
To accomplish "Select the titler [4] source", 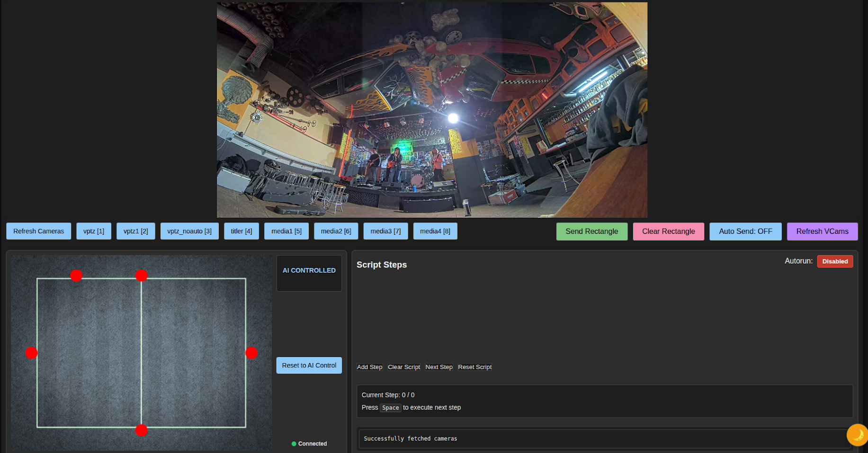I will pyautogui.click(x=241, y=231).
